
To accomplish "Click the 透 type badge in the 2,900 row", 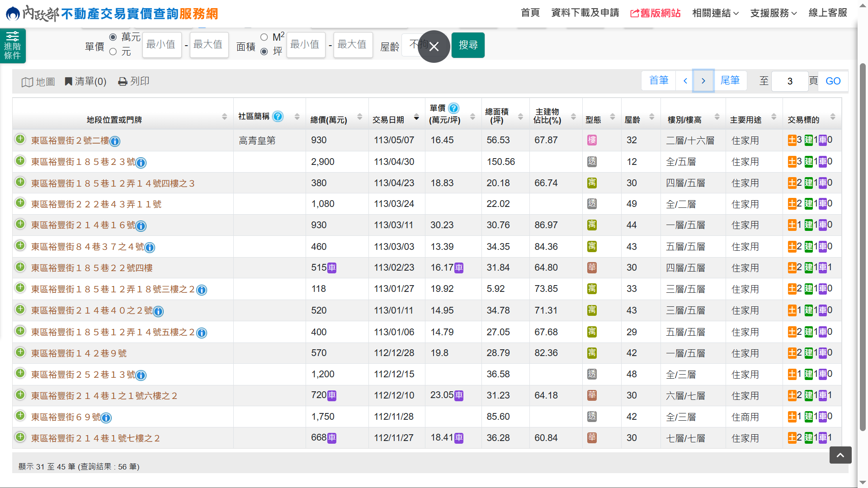I will click(592, 162).
